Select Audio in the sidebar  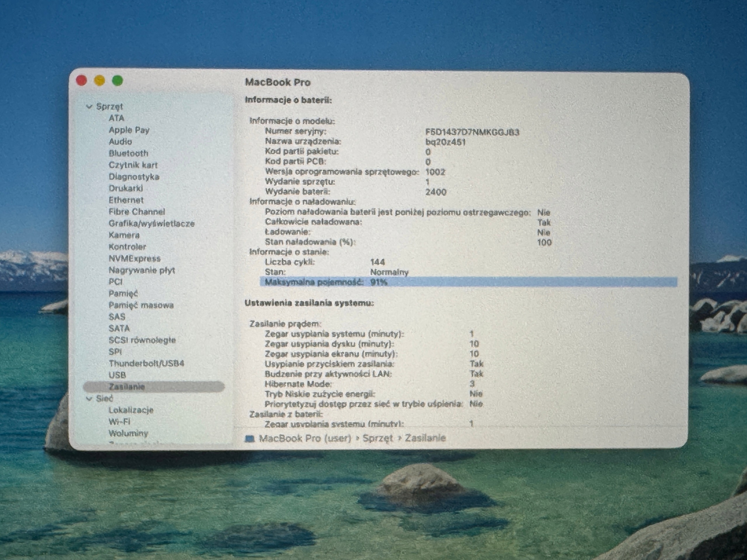[120, 141]
